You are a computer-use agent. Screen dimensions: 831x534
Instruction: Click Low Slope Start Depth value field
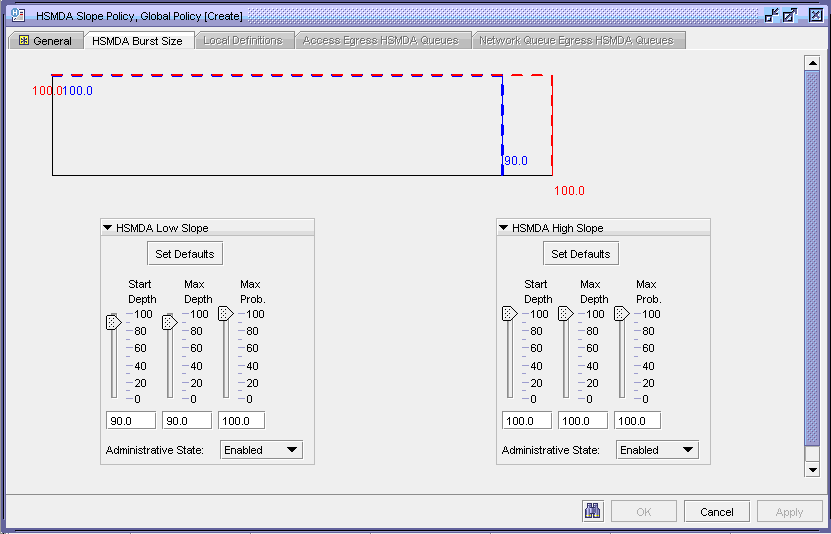(x=130, y=421)
